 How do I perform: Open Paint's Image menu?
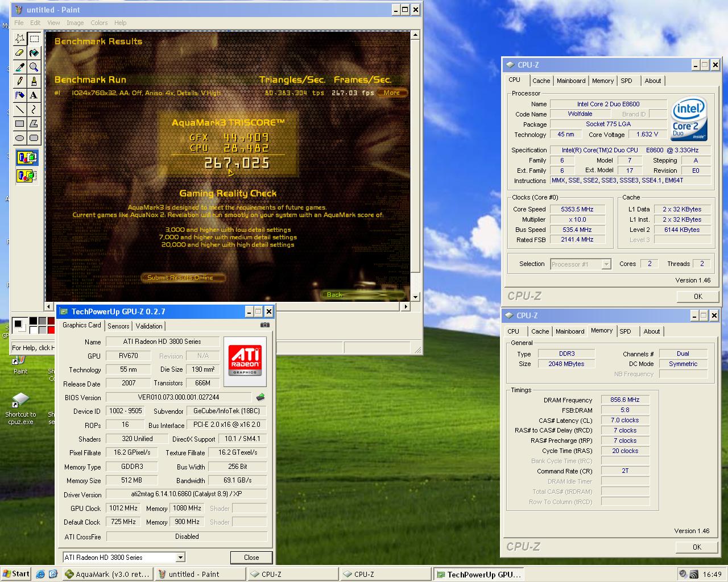tap(75, 23)
